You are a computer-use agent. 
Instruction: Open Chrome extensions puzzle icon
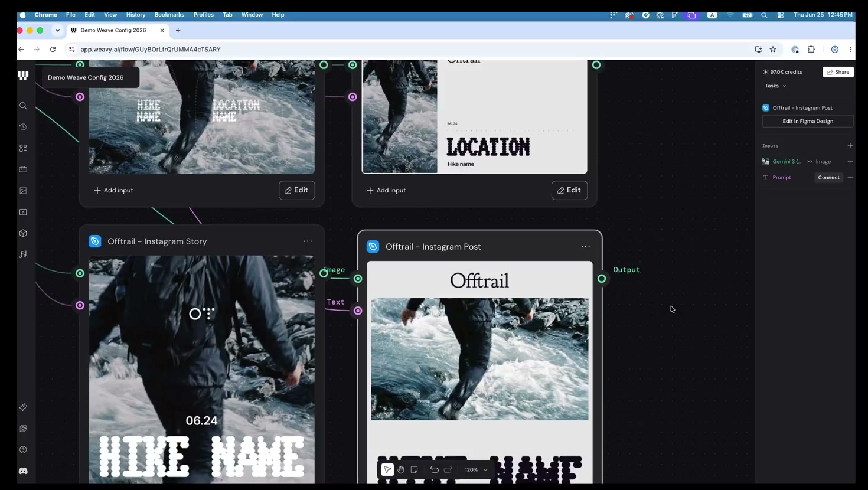[x=811, y=49]
